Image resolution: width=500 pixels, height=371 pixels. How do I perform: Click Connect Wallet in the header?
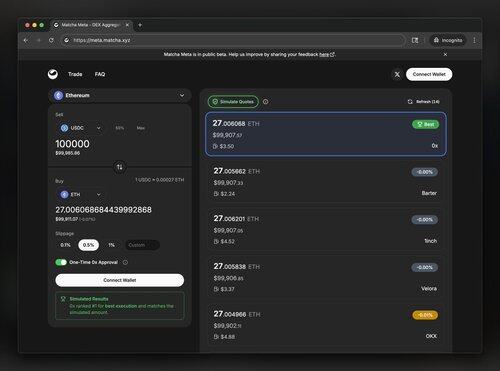point(429,74)
